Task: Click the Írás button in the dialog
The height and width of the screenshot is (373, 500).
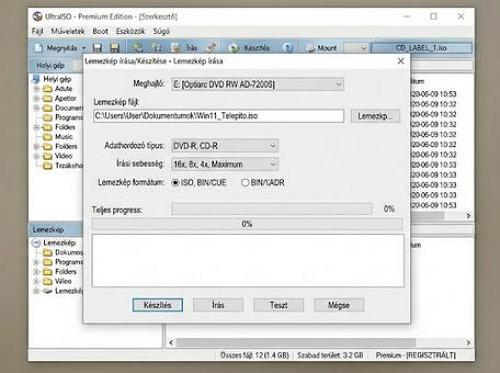Action: coord(218,305)
